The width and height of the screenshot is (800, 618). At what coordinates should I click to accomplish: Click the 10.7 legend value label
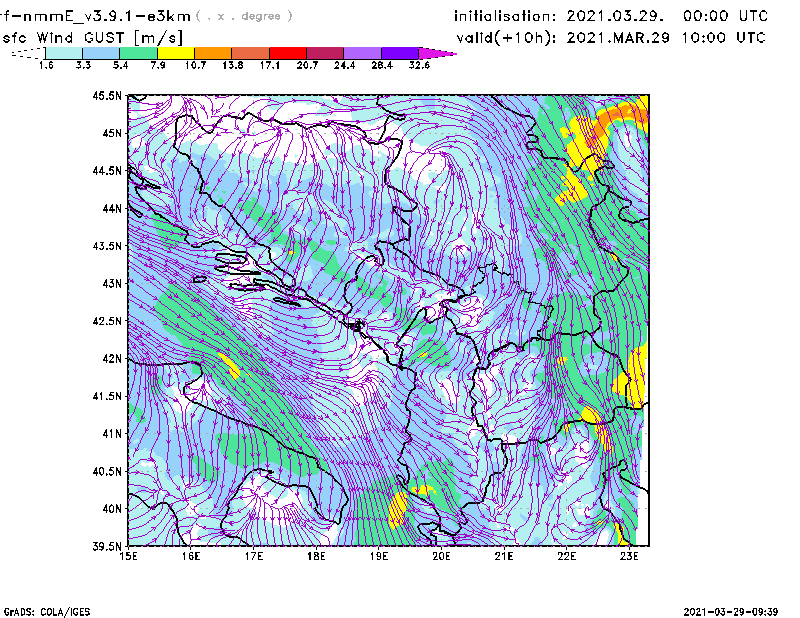[195, 65]
